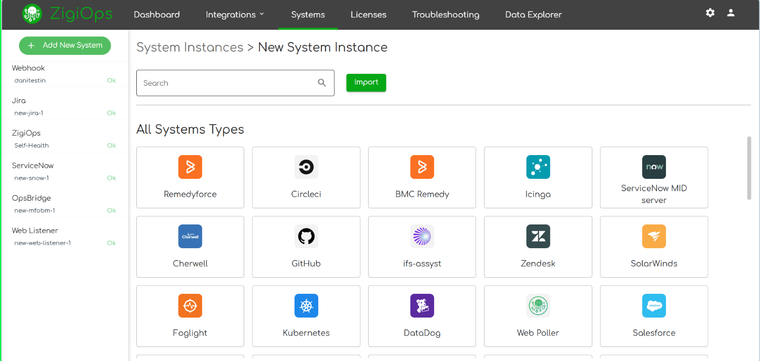Switch to the Systems tab
760x361 pixels.
point(308,15)
